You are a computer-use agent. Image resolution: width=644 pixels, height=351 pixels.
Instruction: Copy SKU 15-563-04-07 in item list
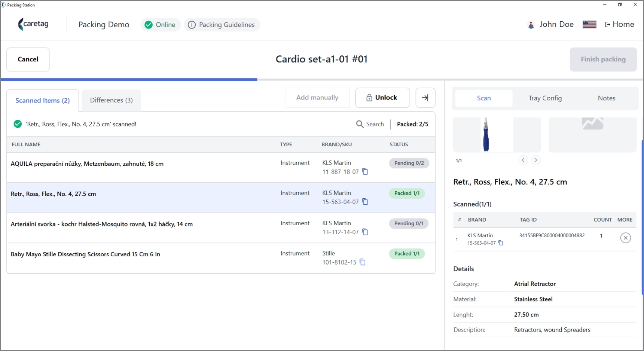pos(365,202)
